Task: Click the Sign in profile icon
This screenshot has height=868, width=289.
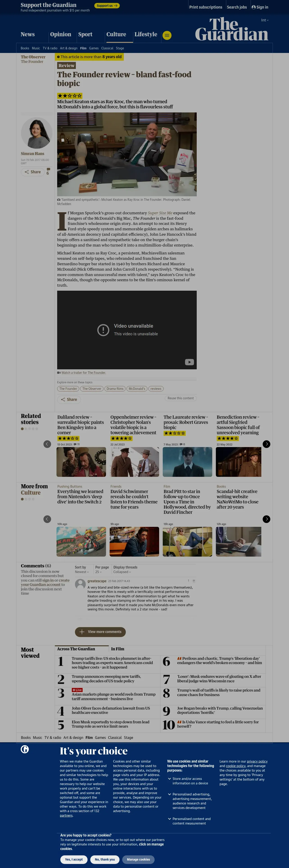Action: (x=254, y=7)
